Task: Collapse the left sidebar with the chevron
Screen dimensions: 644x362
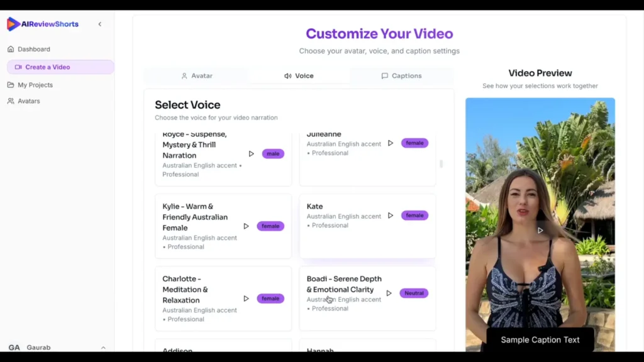Action: [99, 23]
